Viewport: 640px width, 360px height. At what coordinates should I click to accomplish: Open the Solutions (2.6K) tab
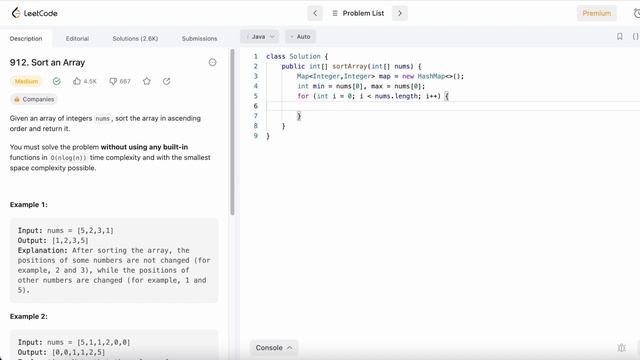pyautogui.click(x=135, y=38)
